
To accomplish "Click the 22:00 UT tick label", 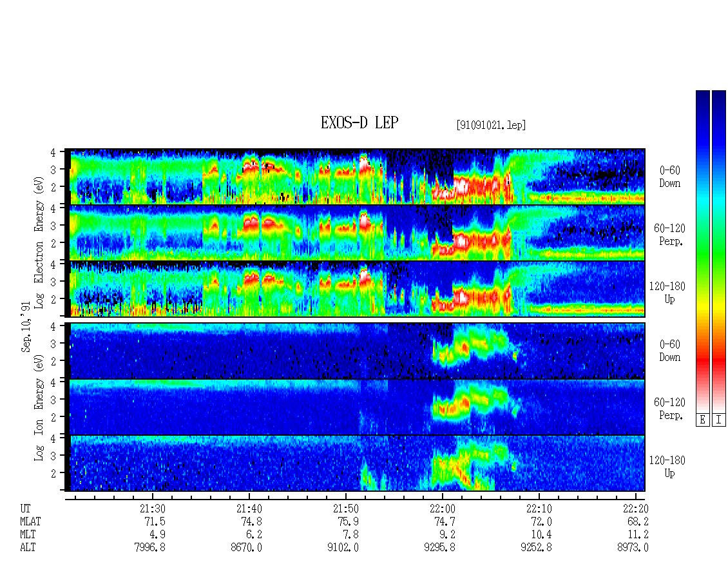I will pyautogui.click(x=443, y=509).
